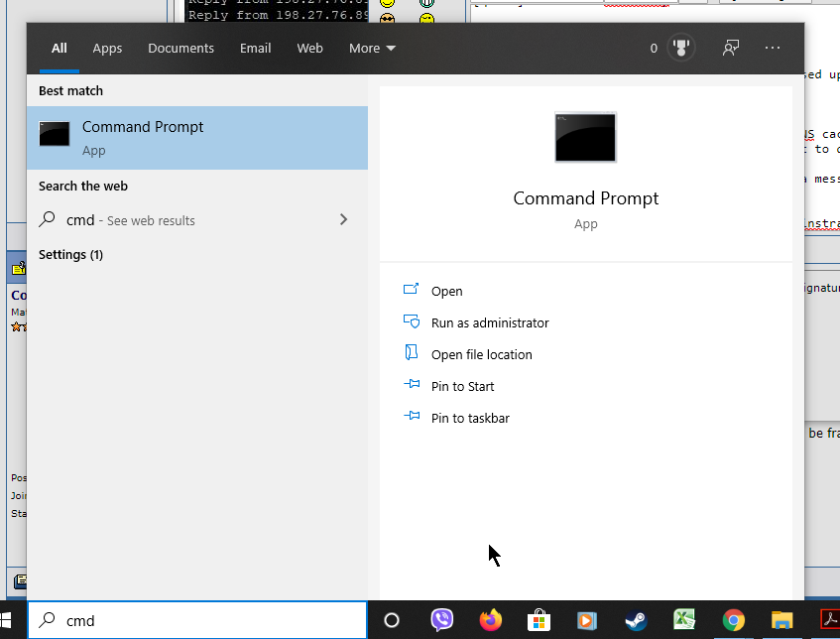Click the cmd search input field
Image resolution: width=840 pixels, height=639 pixels.
click(197, 620)
